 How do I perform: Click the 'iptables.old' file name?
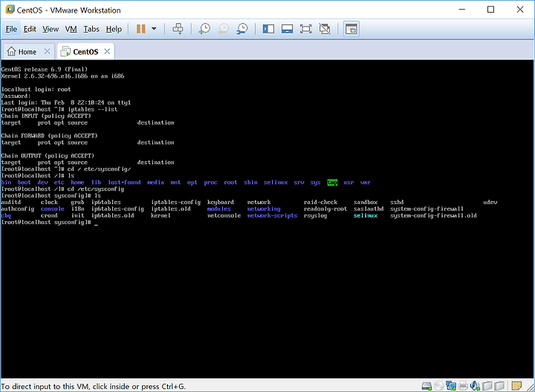click(x=171, y=209)
